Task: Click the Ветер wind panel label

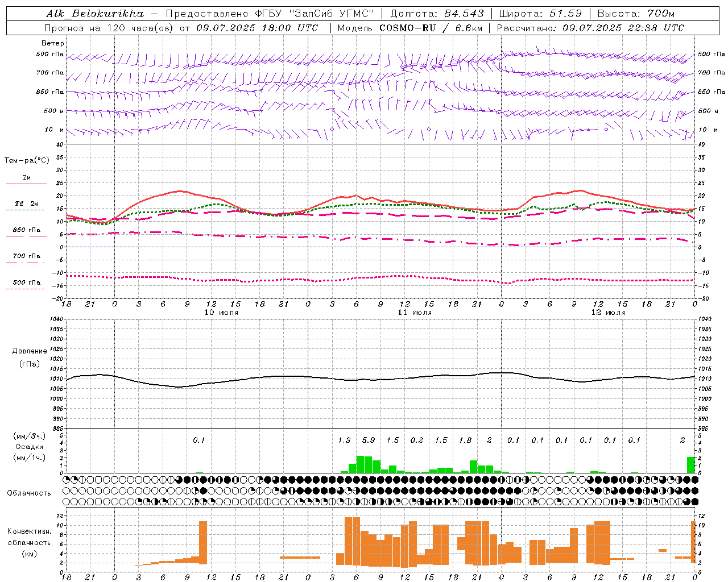Action: [x=53, y=43]
